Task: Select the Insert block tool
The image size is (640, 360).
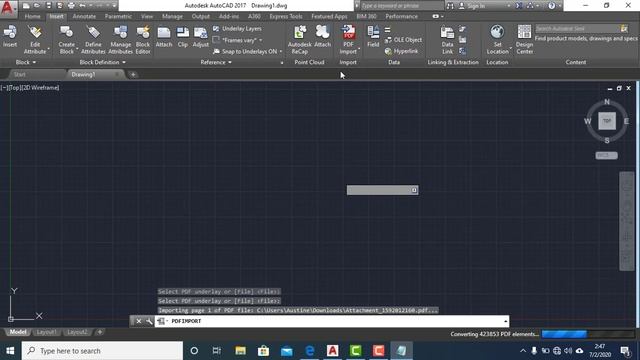Action: coord(10,36)
